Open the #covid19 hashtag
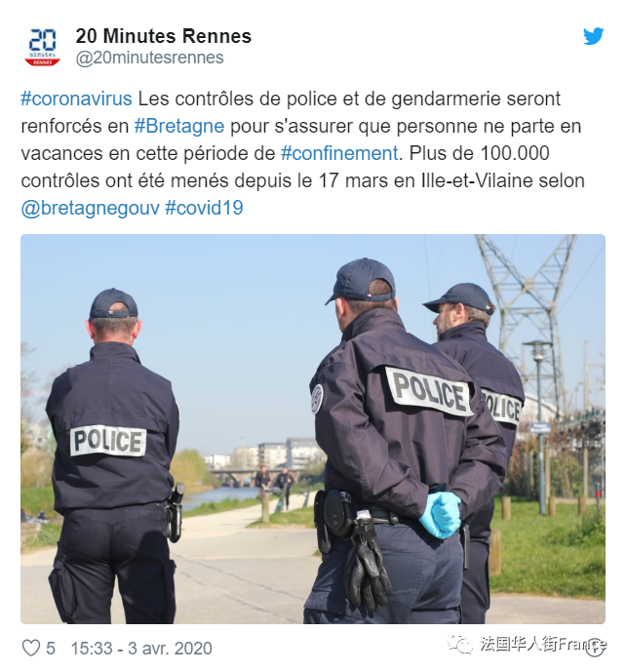627x672 pixels. pyautogui.click(x=204, y=208)
